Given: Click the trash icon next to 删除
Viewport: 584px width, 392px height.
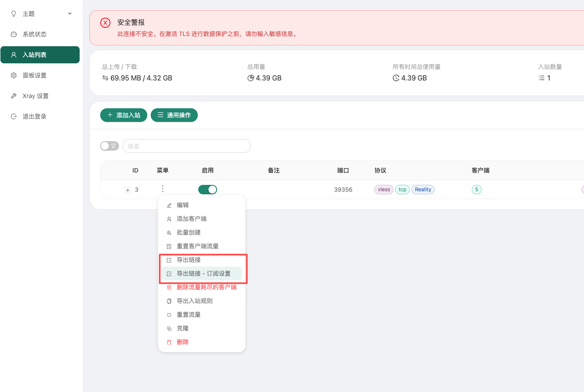Looking at the screenshot, I should (x=169, y=342).
